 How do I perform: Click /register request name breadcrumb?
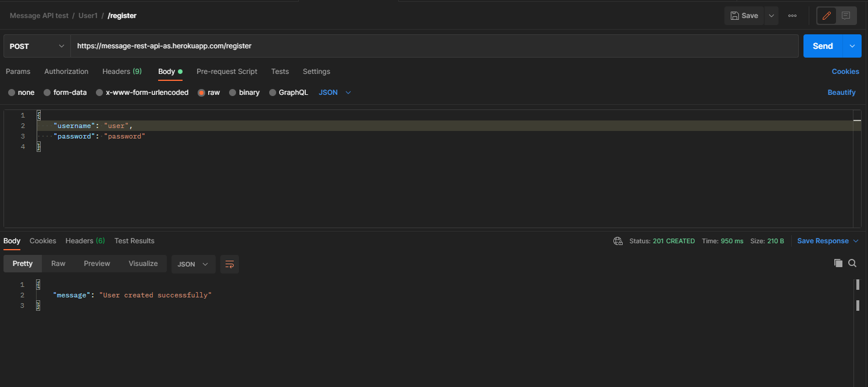tap(122, 16)
